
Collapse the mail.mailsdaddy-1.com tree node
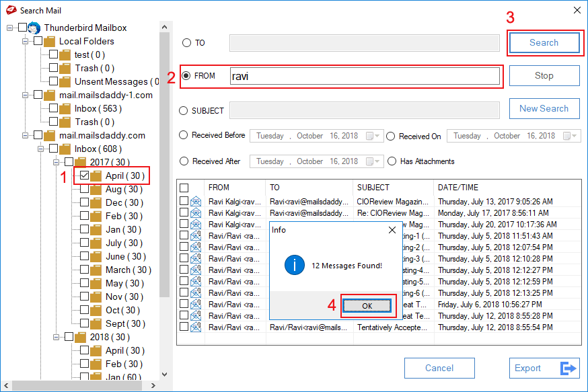(x=25, y=95)
